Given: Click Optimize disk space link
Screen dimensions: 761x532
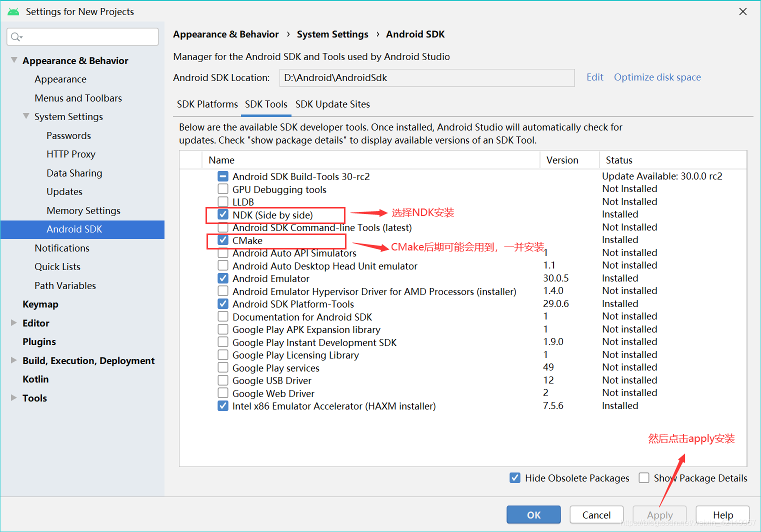Looking at the screenshot, I should [x=657, y=77].
